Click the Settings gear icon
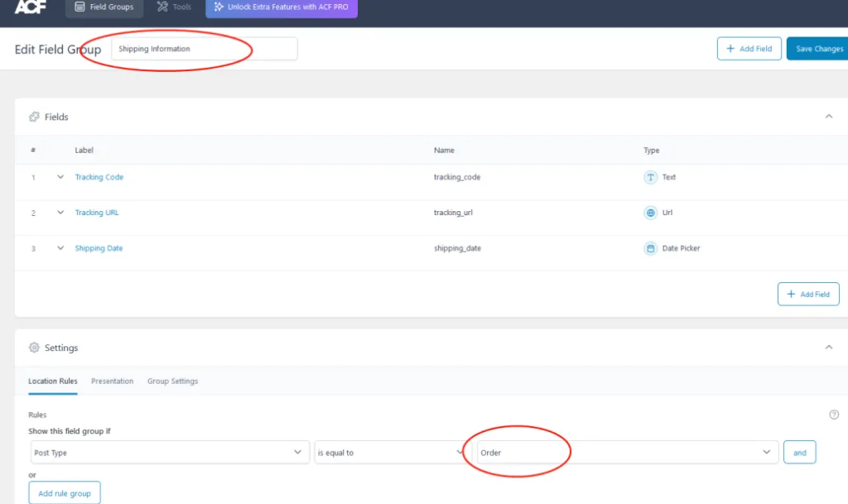848x504 pixels. pos(34,348)
